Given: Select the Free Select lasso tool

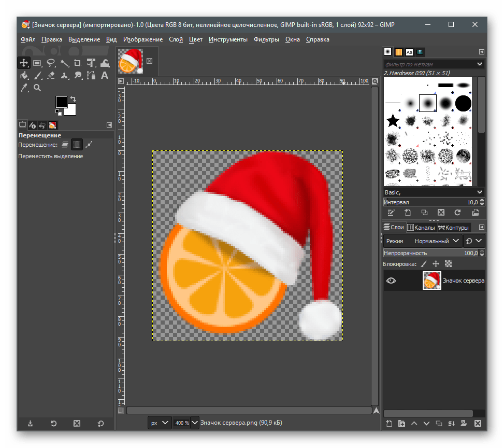Looking at the screenshot, I should tap(51, 63).
